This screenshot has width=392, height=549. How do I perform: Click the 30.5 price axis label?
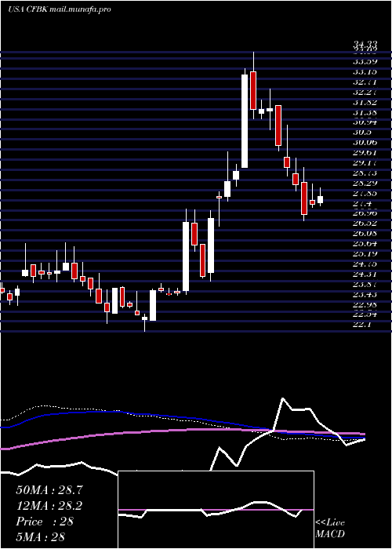[x=362, y=133]
